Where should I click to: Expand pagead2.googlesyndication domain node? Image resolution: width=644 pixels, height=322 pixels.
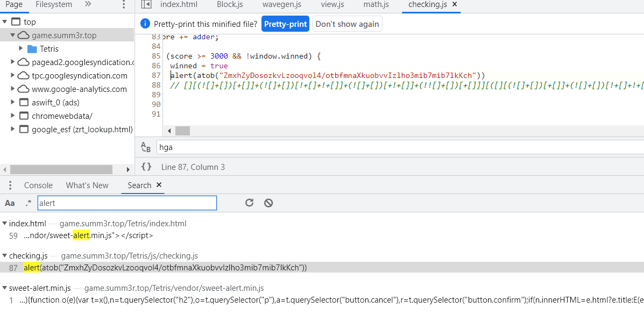[13, 62]
